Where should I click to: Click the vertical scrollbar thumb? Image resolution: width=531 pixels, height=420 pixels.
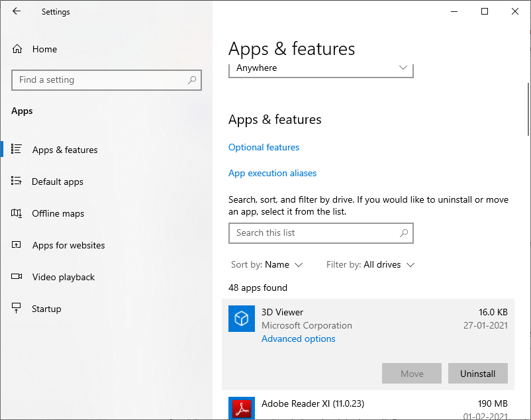pyautogui.click(x=528, y=109)
